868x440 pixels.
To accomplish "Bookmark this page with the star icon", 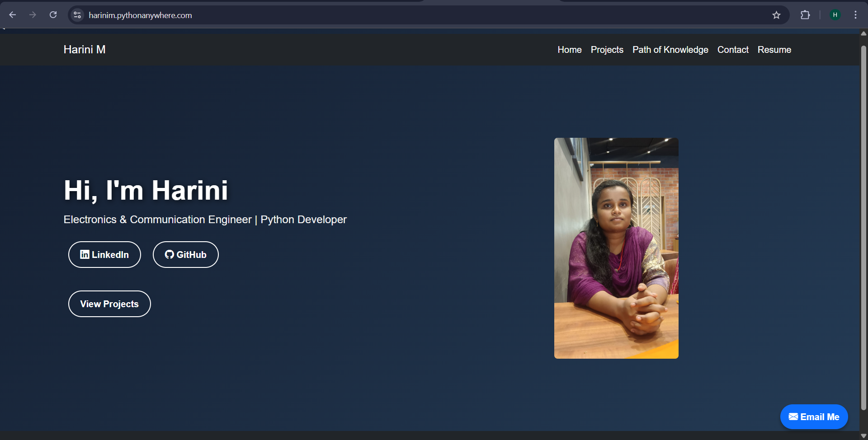I will pyautogui.click(x=776, y=15).
